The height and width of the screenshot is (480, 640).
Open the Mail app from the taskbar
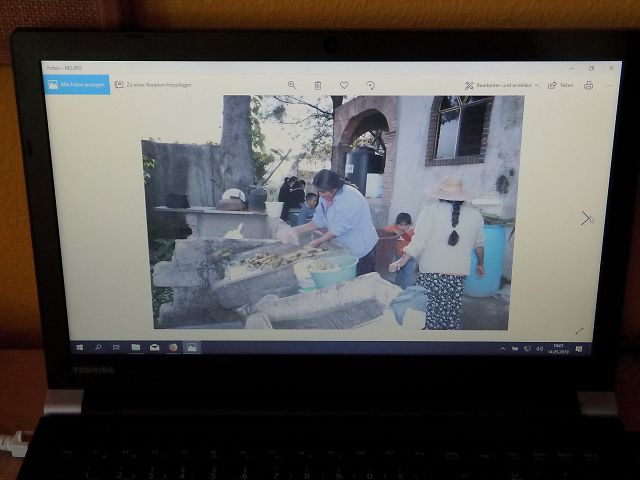(154, 347)
